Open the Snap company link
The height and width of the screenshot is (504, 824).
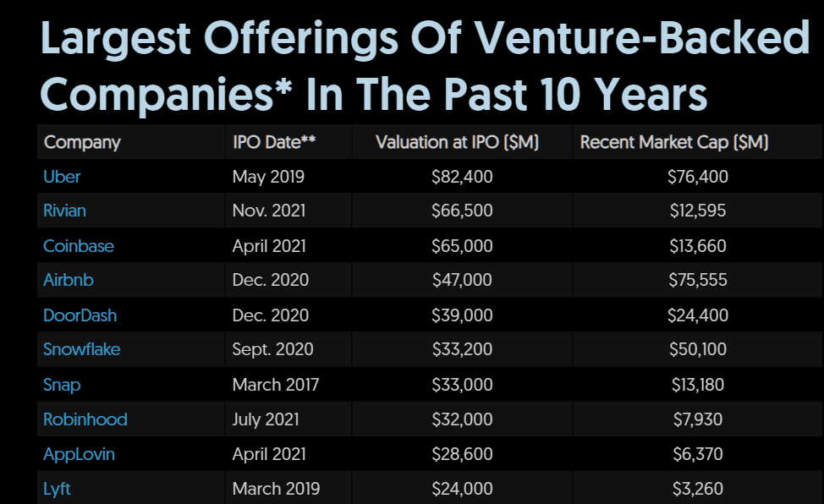pos(62,385)
